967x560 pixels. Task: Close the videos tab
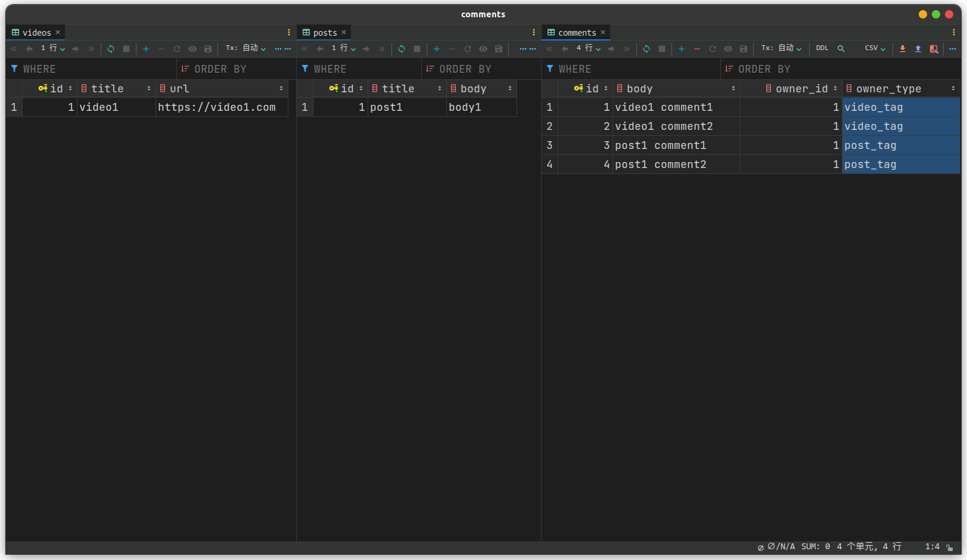[x=58, y=33]
